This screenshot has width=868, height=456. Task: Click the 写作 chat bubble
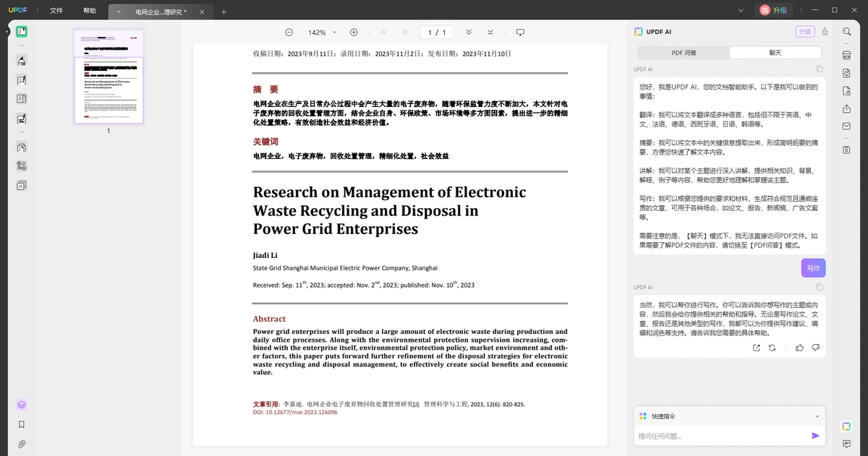pyautogui.click(x=813, y=268)
